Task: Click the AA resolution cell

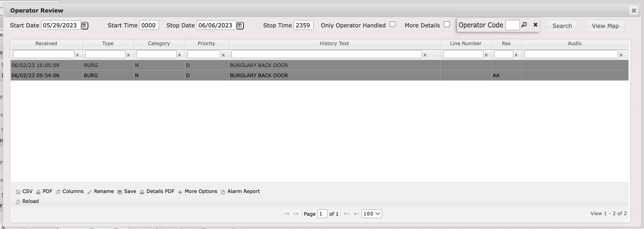Action: pos(506,75)
